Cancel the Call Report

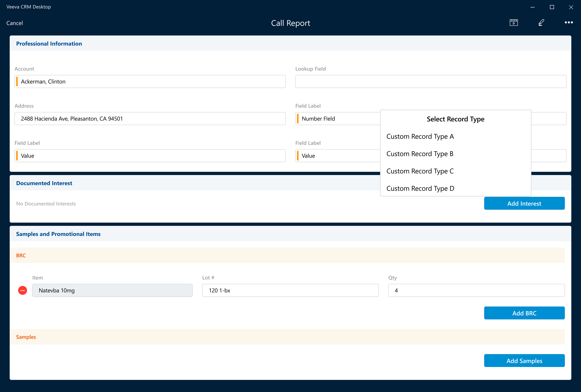coord(15,23)
